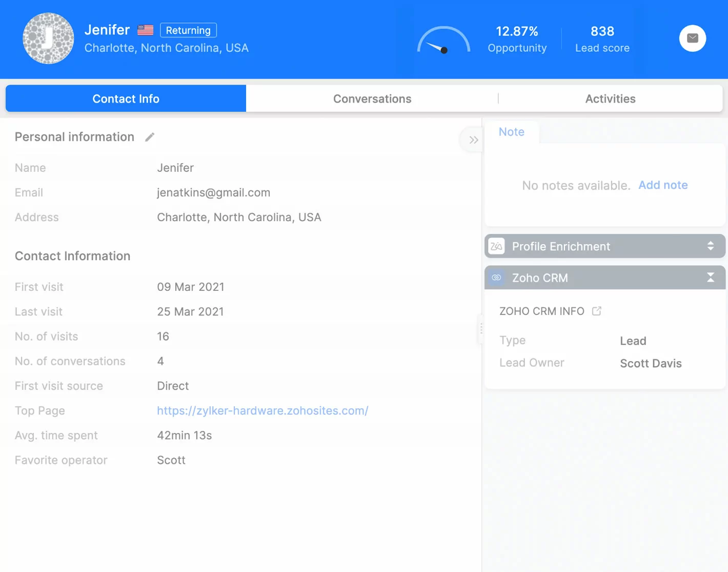Switch to the Conversations tab
This screenshot has height=572, width=728.
[x=372, y=98]
